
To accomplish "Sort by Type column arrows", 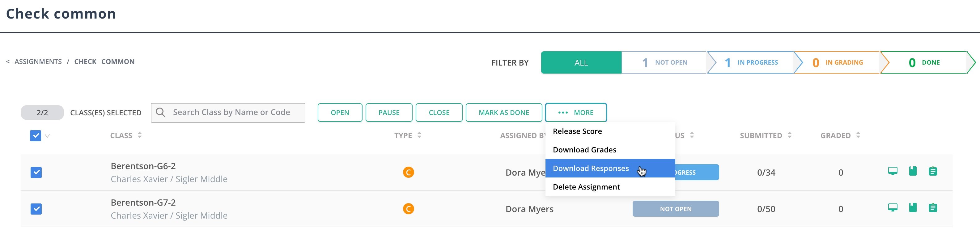I will 419,135.
